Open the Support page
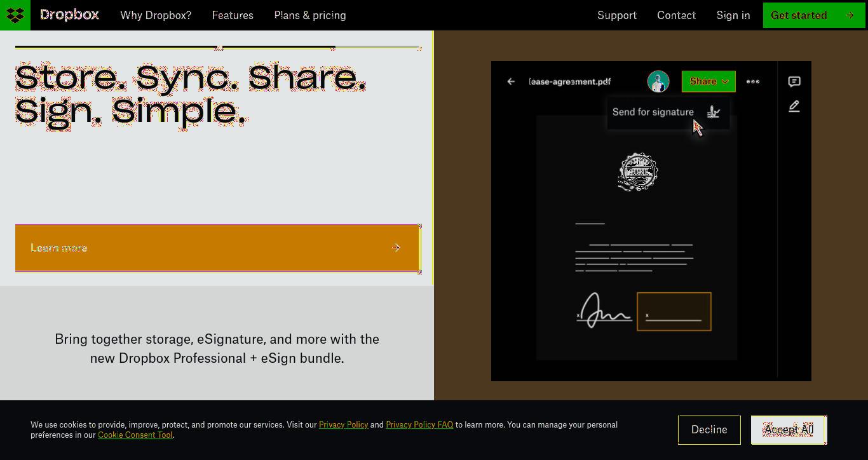 click(617, 15)
